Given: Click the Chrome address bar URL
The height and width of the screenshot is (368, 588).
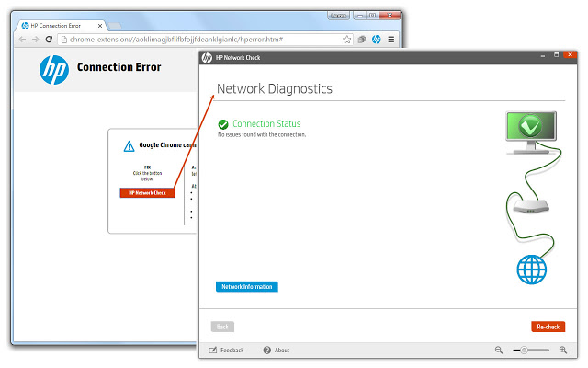Looking at the screenshot, I should coord(176,40).
